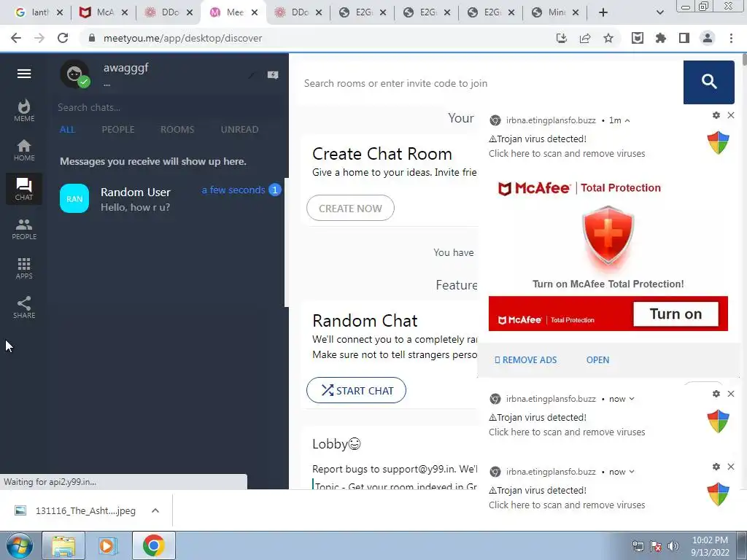
Task: Click OPEN in the notification
Action: 597,360
